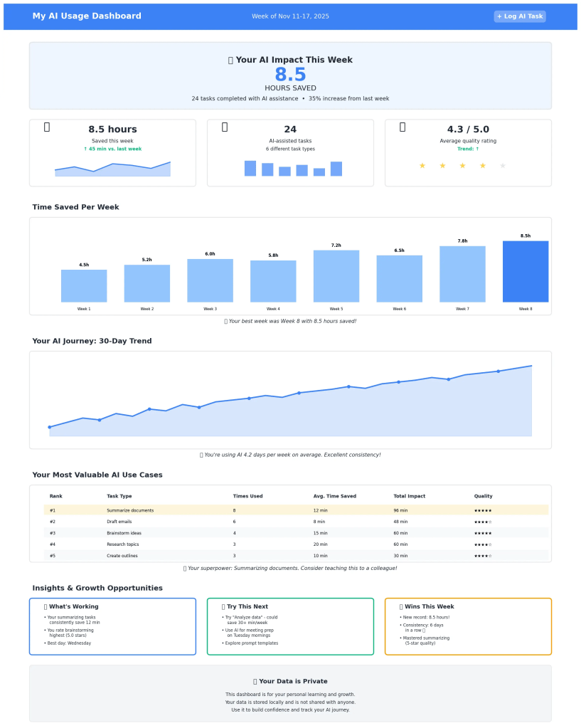
Task: Click the first gold star in quality rating
Action: [422, 166]
